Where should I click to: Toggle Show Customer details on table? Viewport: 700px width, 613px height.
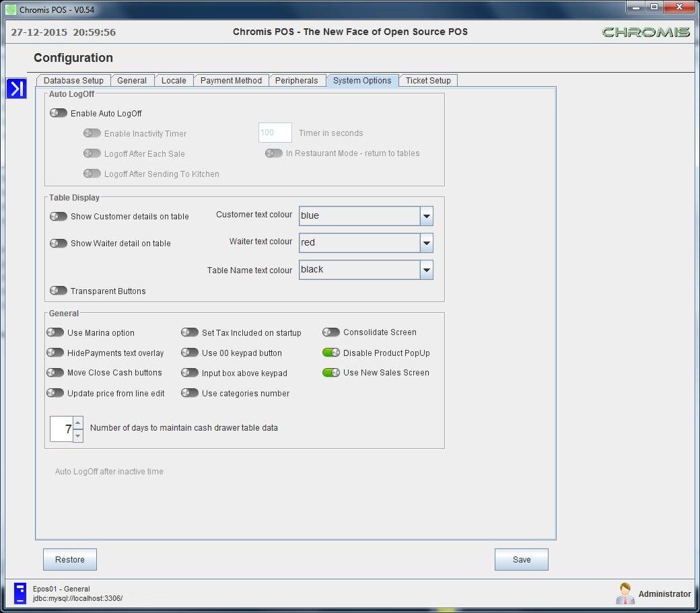tap(59, 217)
